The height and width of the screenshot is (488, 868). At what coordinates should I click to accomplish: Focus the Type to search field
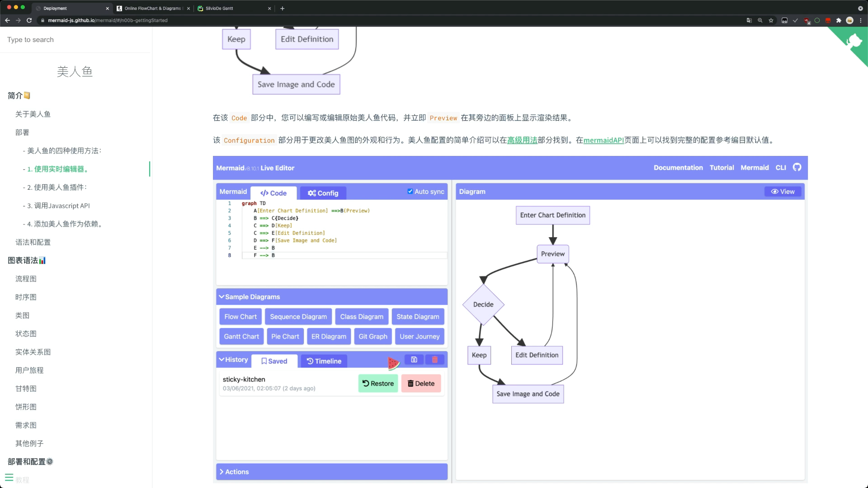76,40
